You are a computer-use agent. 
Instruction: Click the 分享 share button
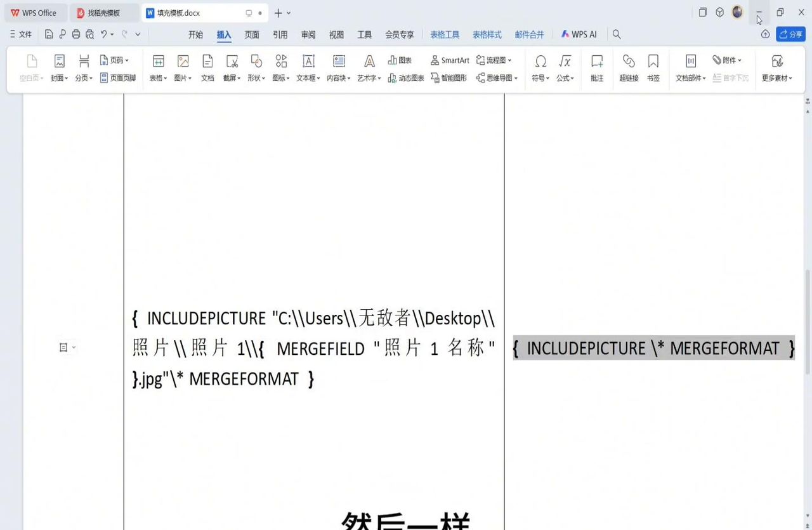click(x=790, y=34)
